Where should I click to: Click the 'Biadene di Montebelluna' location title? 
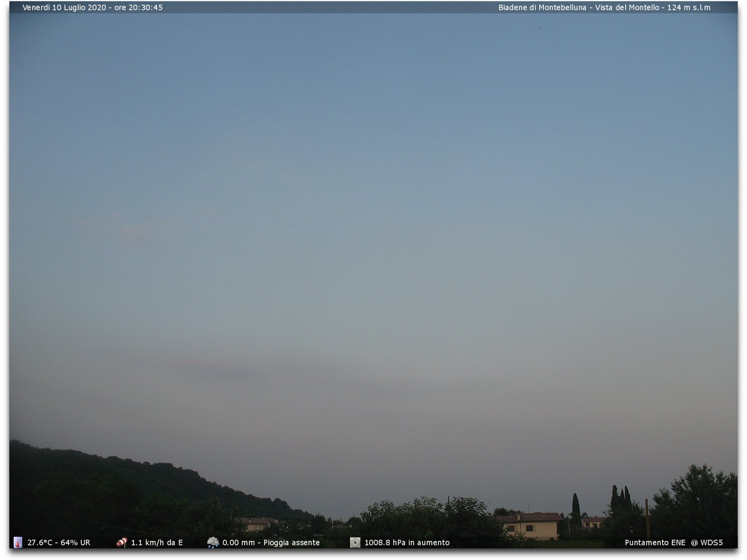click(543, 7)
